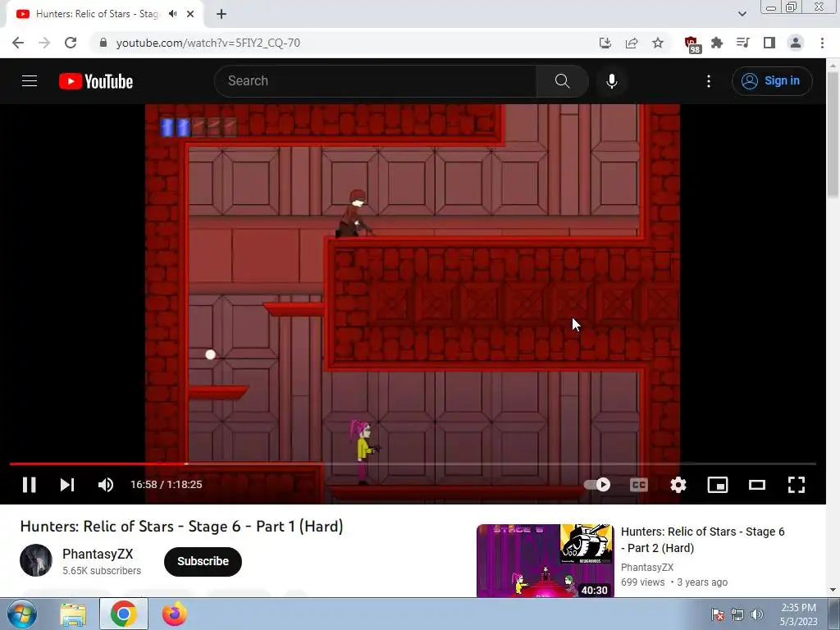The height and width of the screenshot is (630, 840).
Task: Go back to the previous page
Action: (x=18, y=43)
